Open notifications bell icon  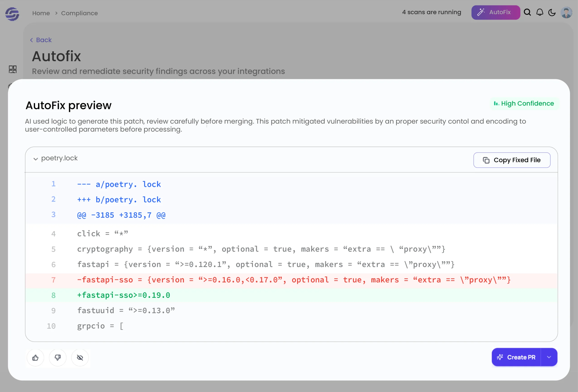pyautogui.click(x=540, y=12)
